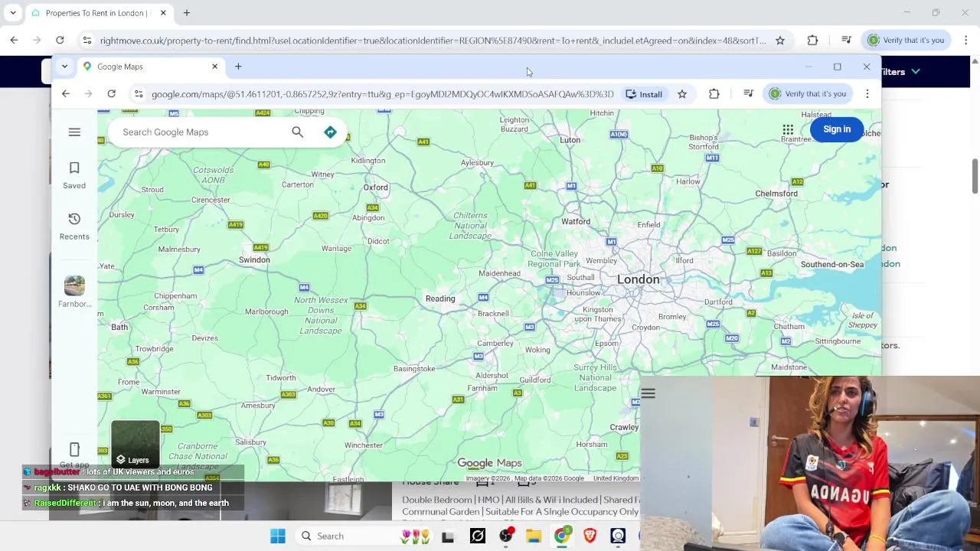The image size is (980, 551).
Task: Expand the Filters dropdown on Rightmove
Action: 900,72
